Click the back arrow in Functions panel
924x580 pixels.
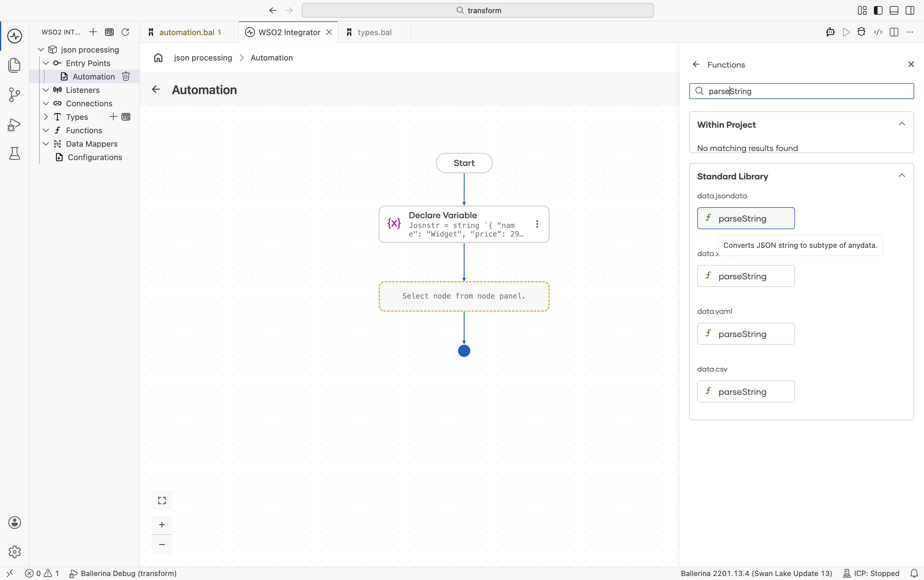pos(696,64)
